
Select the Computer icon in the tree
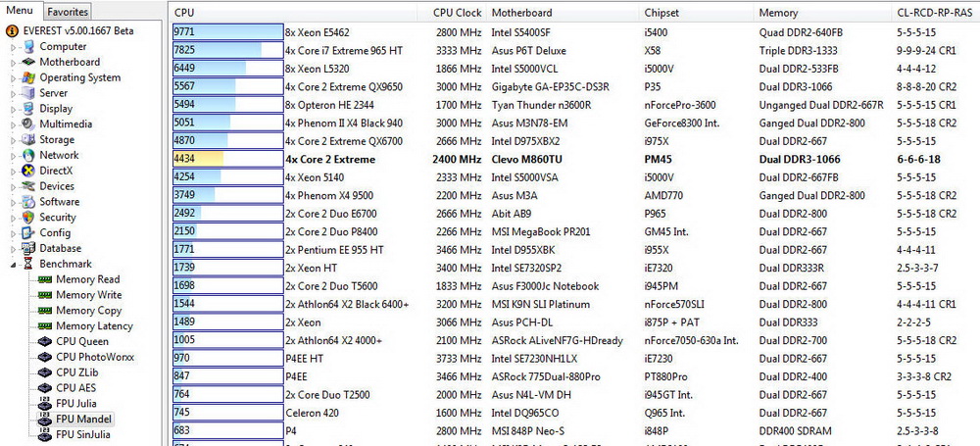coord(28,46)
